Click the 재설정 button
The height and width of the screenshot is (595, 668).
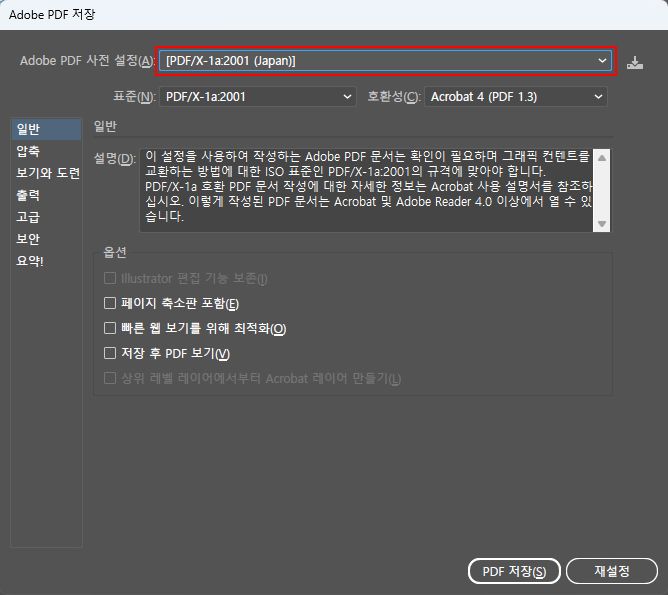click(611, 571)
